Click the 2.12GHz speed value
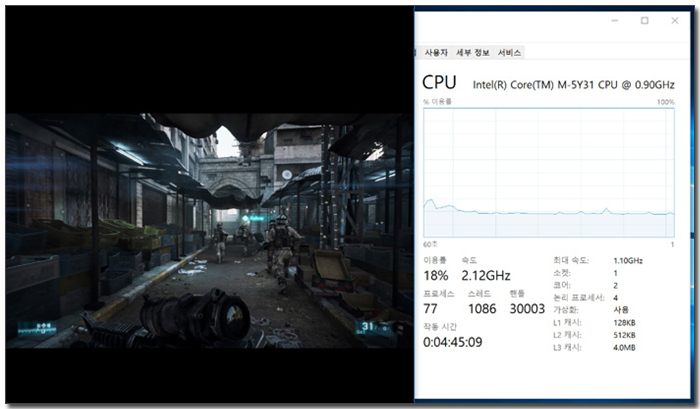700x409 pixels. point(486,275)
